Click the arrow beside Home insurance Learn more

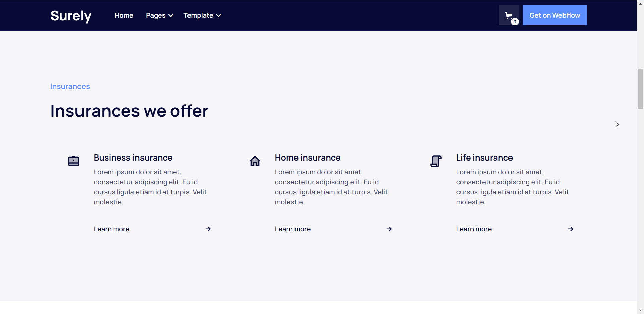(389, 229)
